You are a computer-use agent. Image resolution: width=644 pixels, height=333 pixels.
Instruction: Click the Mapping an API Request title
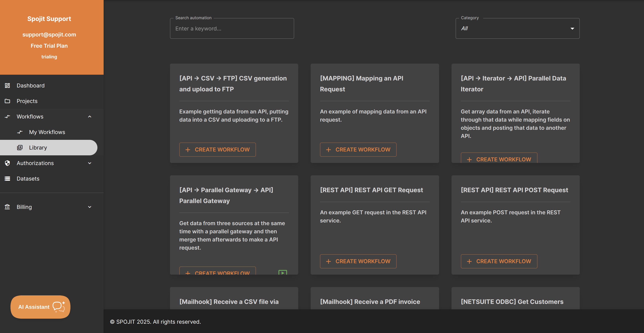pos(361,84)
